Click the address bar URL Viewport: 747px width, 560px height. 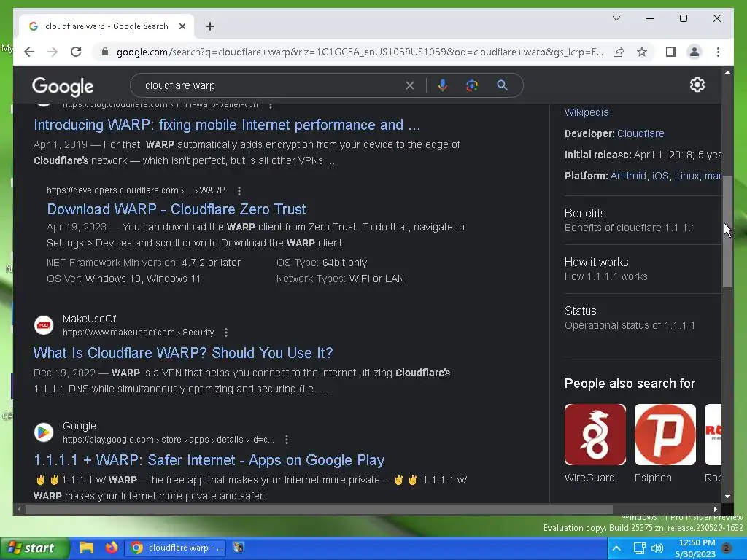(360, 52)
